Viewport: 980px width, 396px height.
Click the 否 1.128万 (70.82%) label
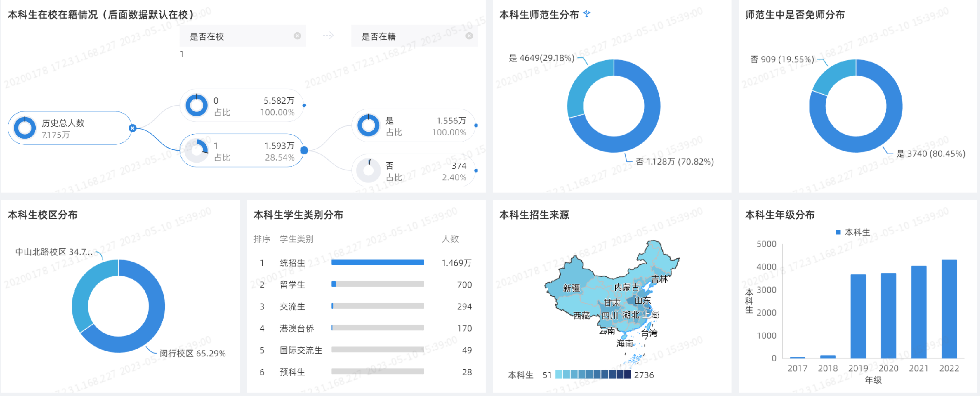click(x=675, y=161)
